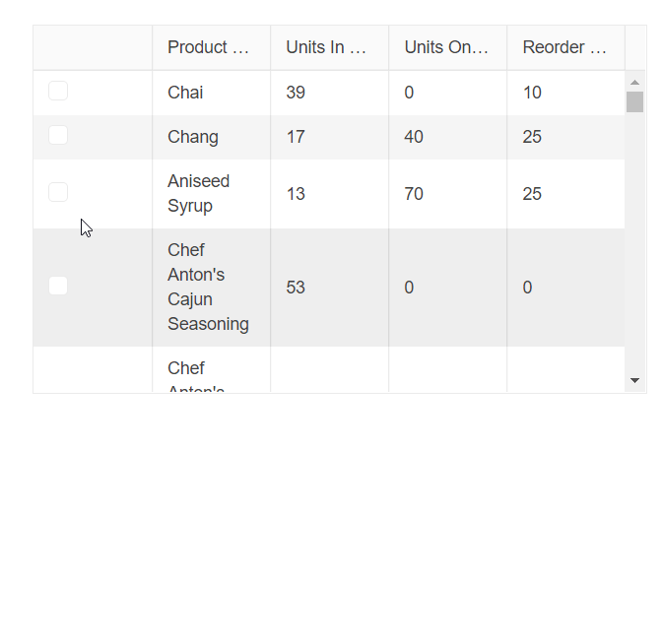The image size is (663, 644).
Task: Sort by the Units On Order header
Action: pyautogui.click(x=446, y=47)
